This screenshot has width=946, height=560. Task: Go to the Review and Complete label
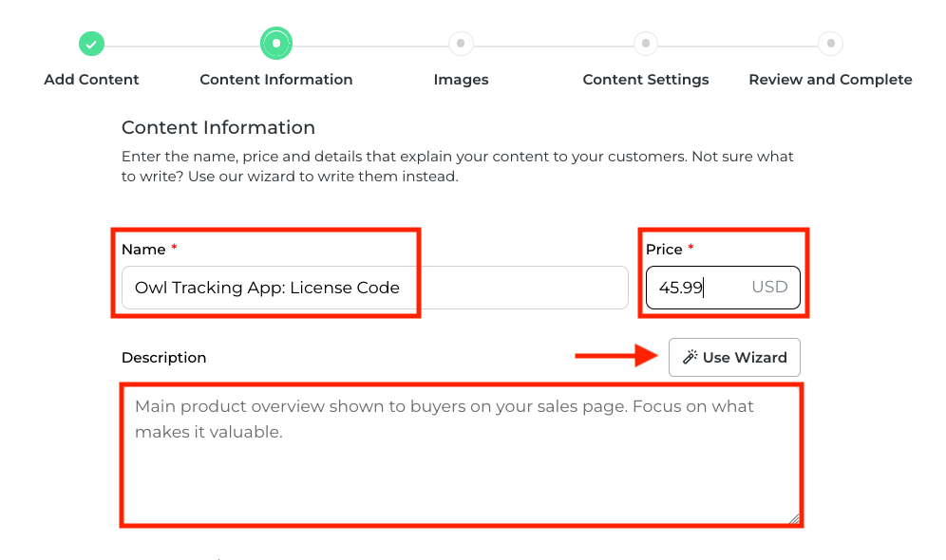pyautogui.click(x=830, y=80)
